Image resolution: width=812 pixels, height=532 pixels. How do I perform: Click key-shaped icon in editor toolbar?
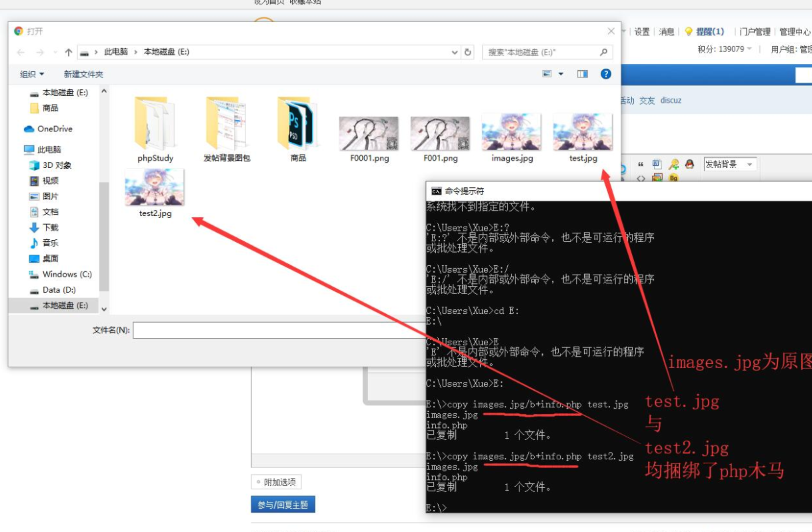[x=674, y=164]
